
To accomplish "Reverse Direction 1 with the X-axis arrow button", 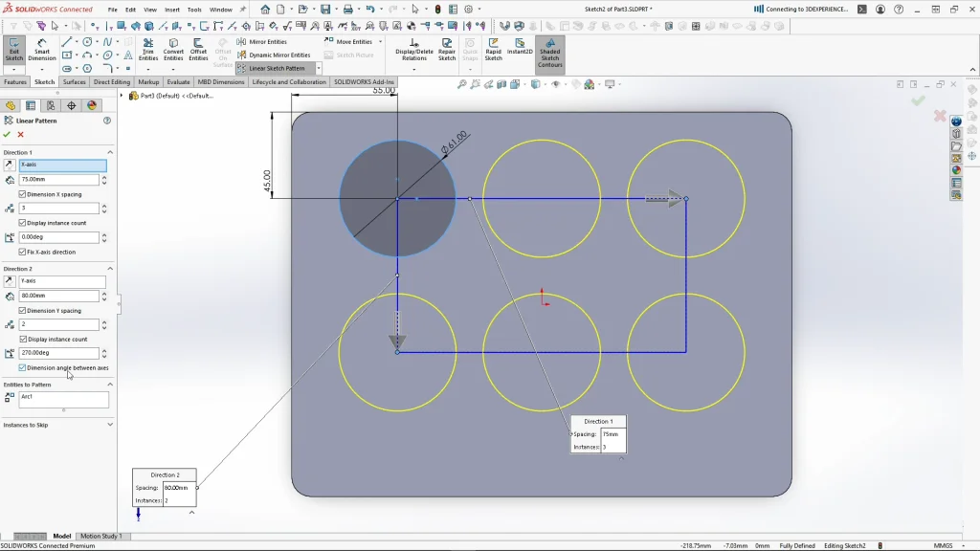I will [10, 165].
